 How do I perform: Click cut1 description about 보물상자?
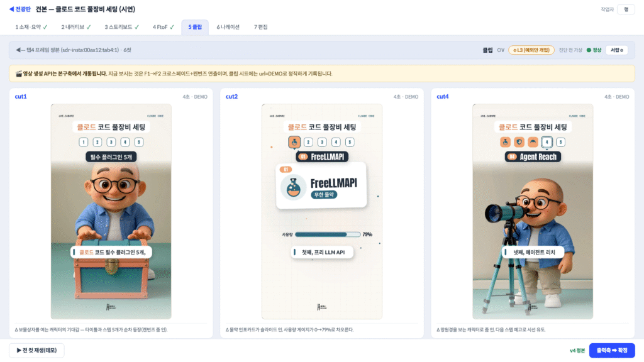pyautogui.click(x=91, y=329)
